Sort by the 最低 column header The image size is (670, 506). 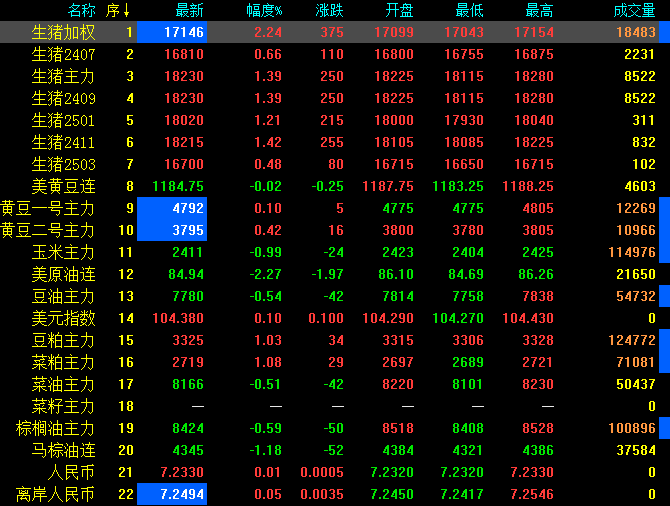[470, 10]
